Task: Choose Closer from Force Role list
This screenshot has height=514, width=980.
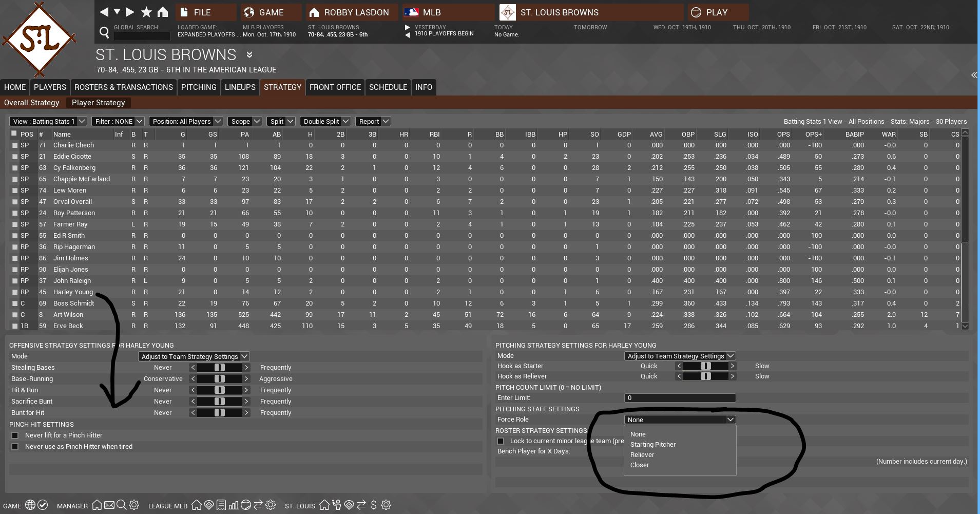Action: point(640,465)
